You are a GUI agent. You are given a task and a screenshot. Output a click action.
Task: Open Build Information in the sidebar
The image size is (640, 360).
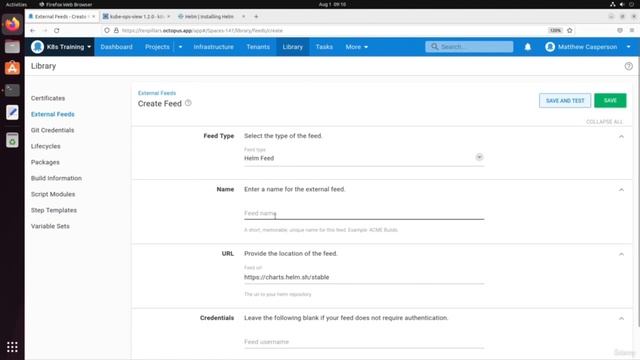56,178
